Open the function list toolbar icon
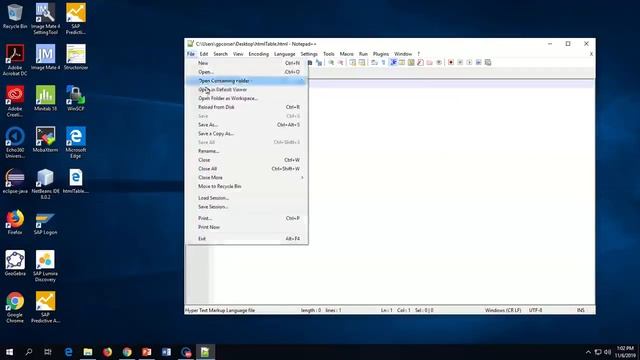This screenshot has height=360, width=640. click(420, 62)
